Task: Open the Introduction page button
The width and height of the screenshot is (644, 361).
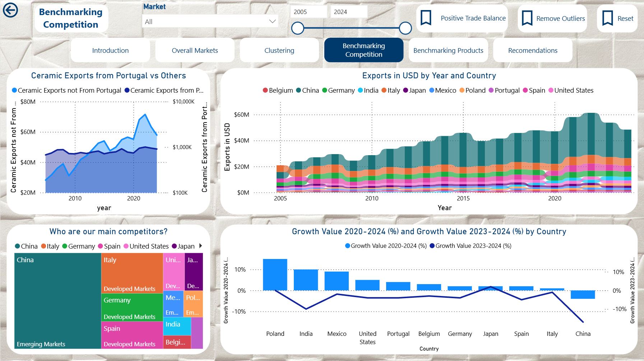Action: click(110, 51)
